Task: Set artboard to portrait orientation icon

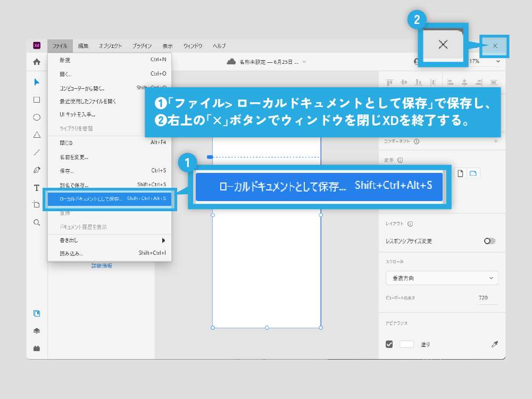Action: 460,173
